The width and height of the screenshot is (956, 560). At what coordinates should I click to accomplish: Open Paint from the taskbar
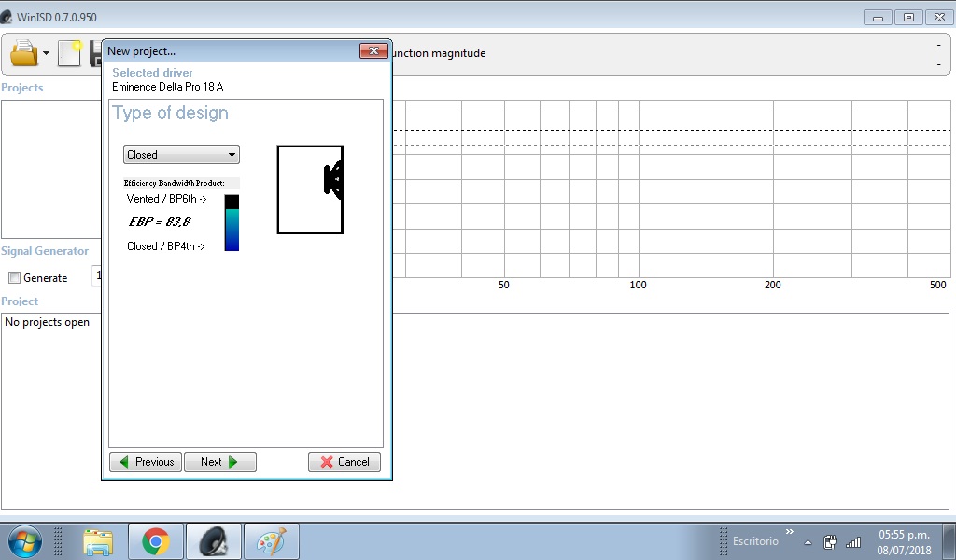point(272,541)
